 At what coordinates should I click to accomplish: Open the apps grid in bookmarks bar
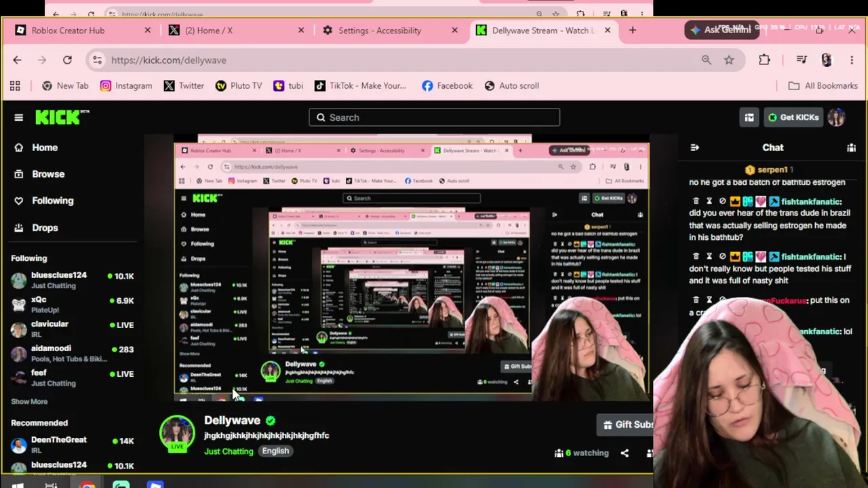point(15,86)
